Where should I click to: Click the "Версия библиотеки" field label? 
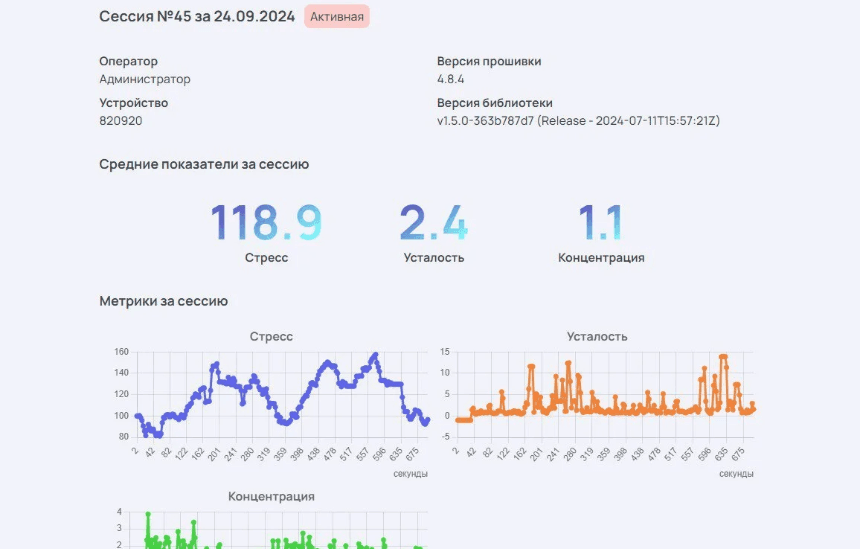click(494, 103)
